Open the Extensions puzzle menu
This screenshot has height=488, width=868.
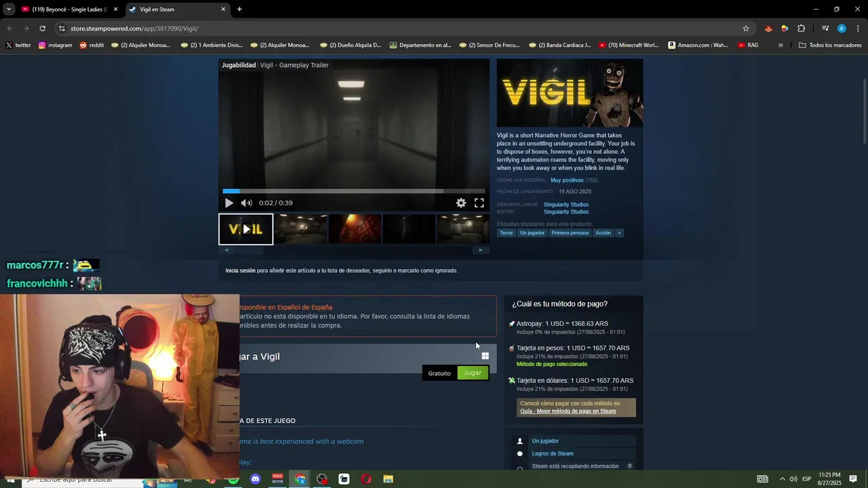point(802,28)
